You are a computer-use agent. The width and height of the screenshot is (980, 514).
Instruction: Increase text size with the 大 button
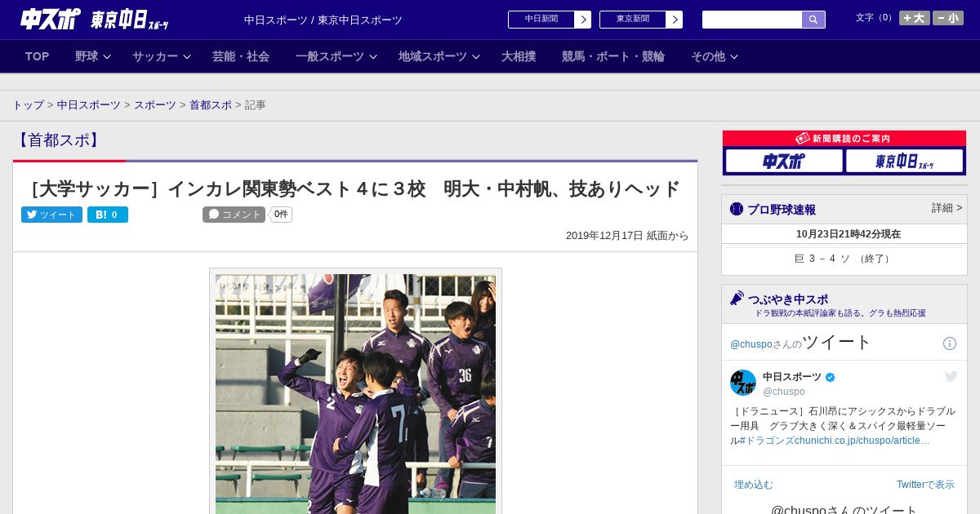[x=914, y=18]
